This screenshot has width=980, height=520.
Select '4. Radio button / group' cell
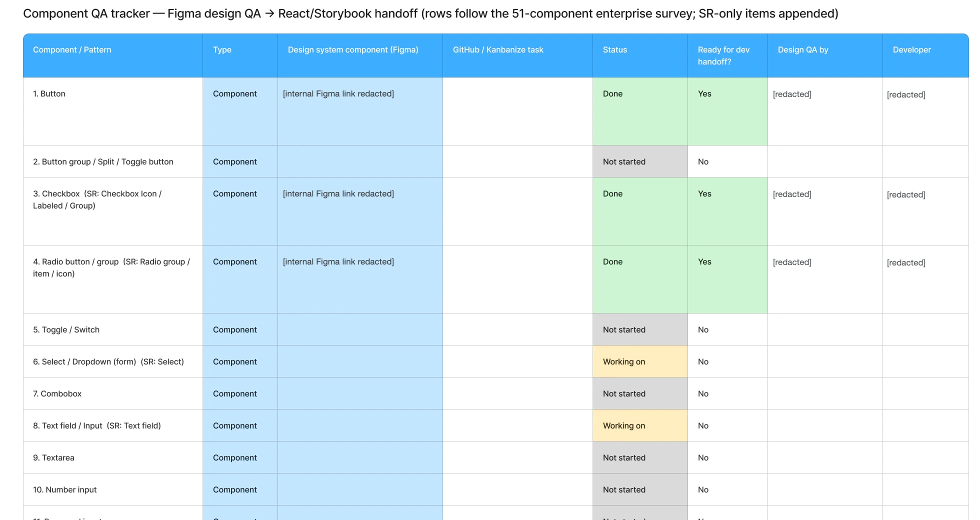pos(113,279)
